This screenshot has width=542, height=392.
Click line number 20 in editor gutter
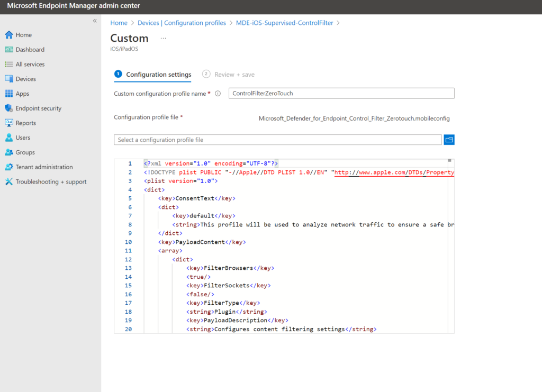[128, 330]
